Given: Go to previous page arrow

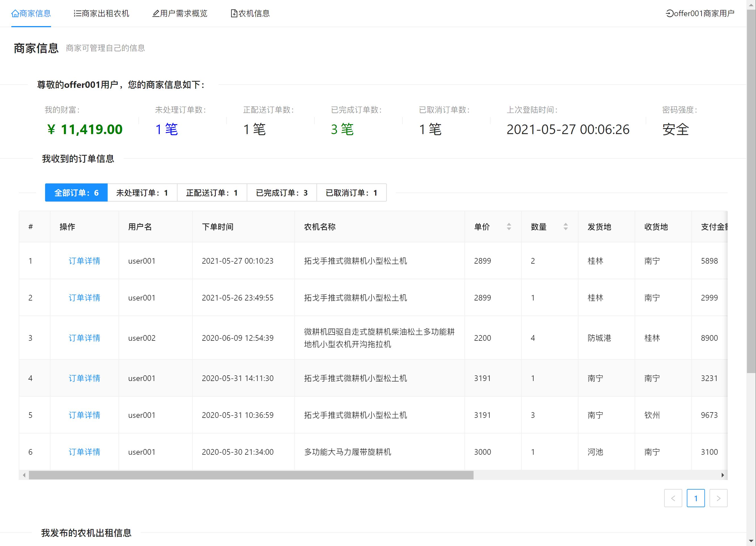Looking at the screenshot, I should point(673,498).
